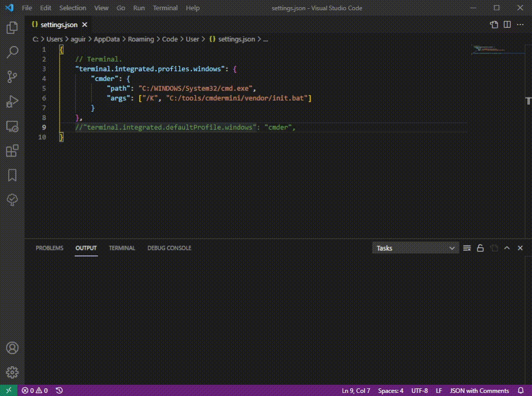Viewport: 532px width, 396px height.
Task: Click the "cmder" key on line 4
Action: pos(105,78)
